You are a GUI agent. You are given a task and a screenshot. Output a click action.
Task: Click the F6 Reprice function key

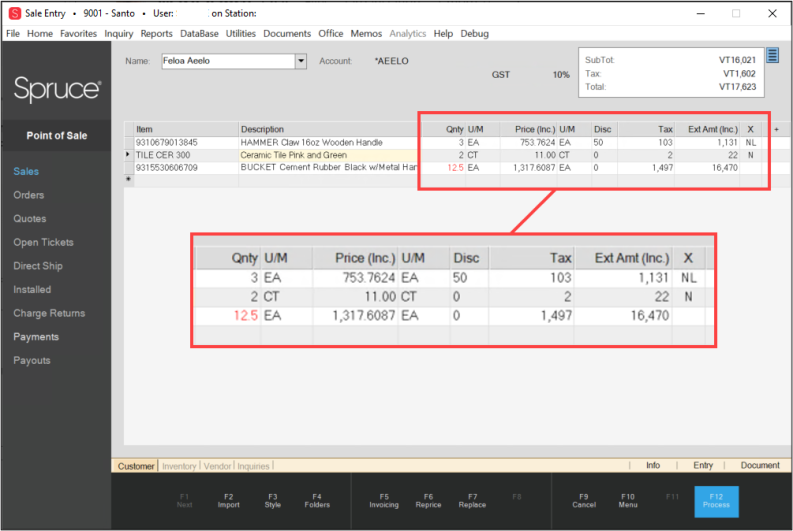coord(428,501)
